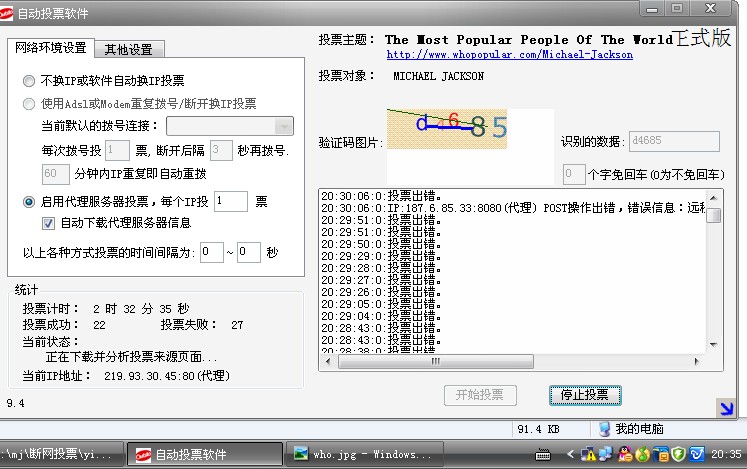Select 使用Adsl或Modem重复拨号 radio option
Screen dimensions: 747x469
tap(29, 104)
